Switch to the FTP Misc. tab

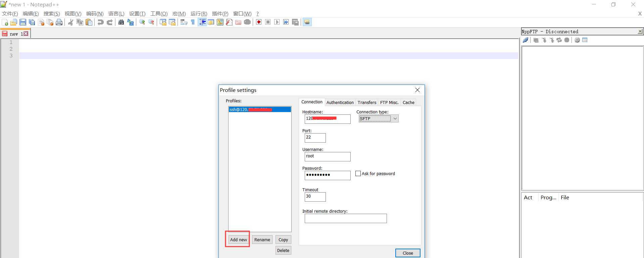[389, 102]
